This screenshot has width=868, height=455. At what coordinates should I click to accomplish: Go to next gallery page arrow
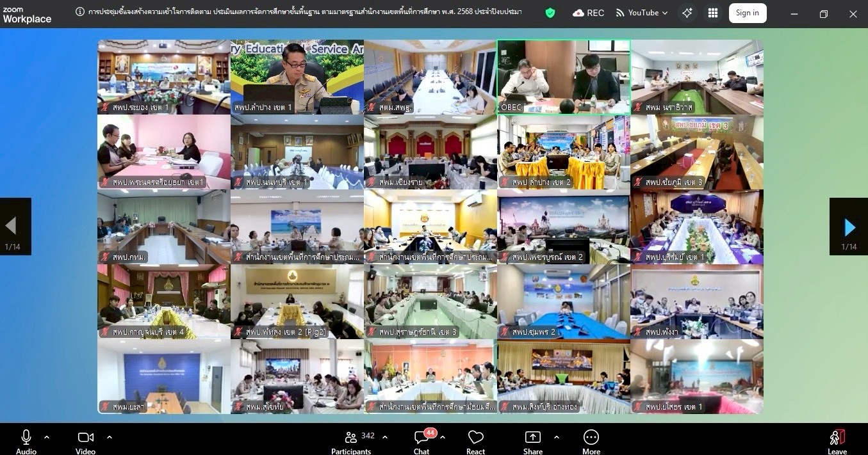pos(849,227)
